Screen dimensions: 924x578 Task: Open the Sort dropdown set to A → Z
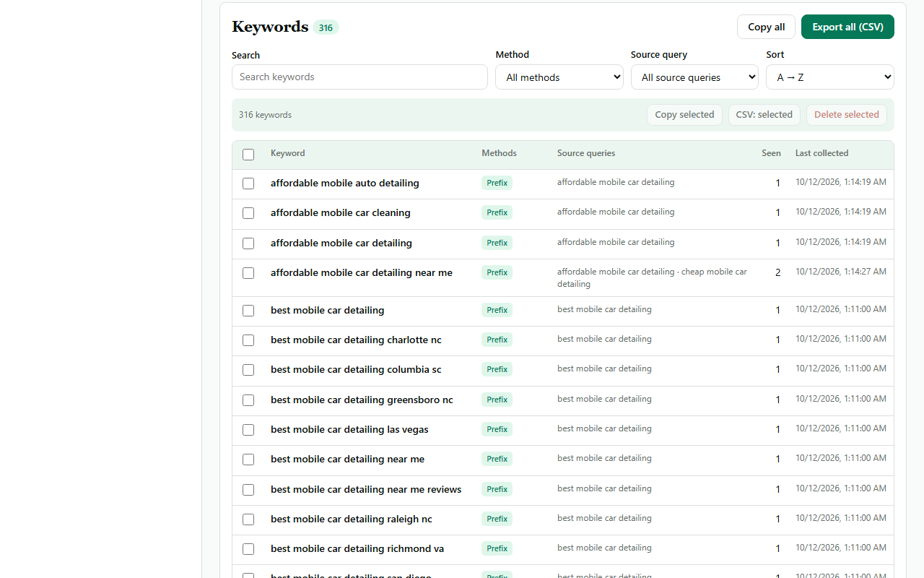830,77
